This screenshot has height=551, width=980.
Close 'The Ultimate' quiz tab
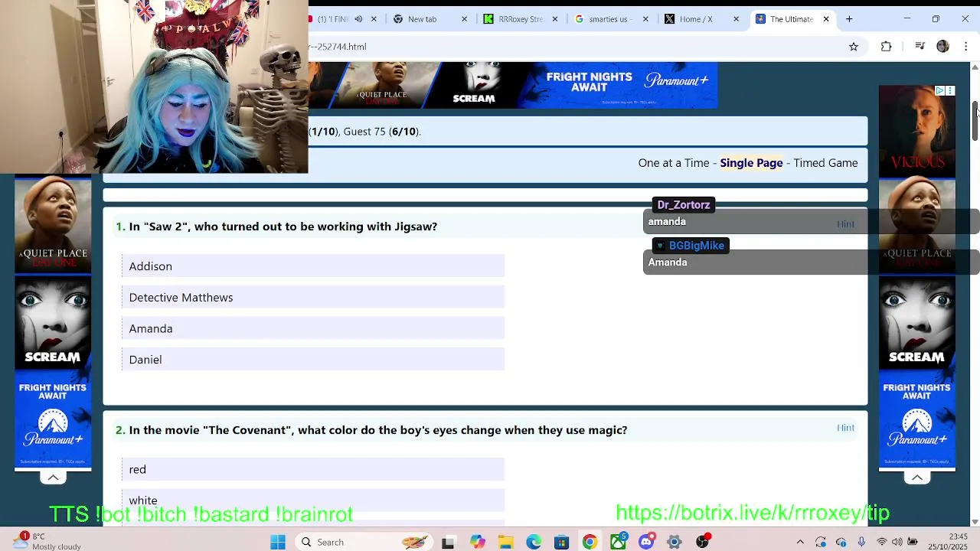[x=826, y=19]
